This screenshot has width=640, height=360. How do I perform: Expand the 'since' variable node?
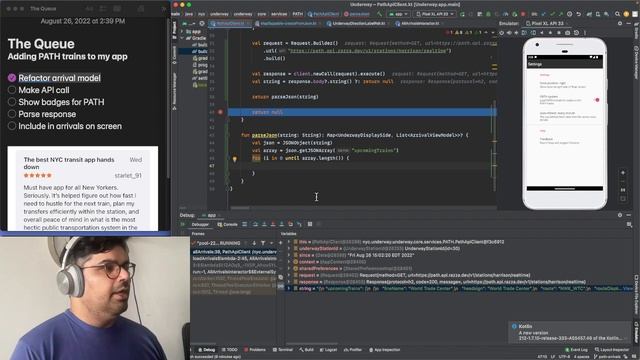point(289,255)
